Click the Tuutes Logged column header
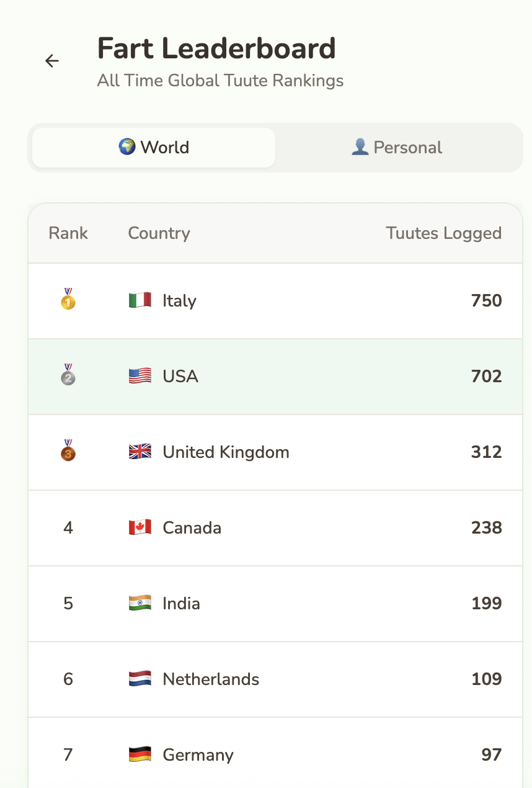The height and width of the screenshot is (788, 532). pos(443,233)
